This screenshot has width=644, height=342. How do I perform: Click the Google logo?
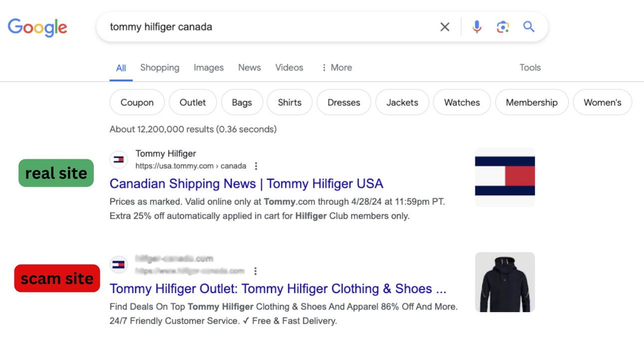37,27
